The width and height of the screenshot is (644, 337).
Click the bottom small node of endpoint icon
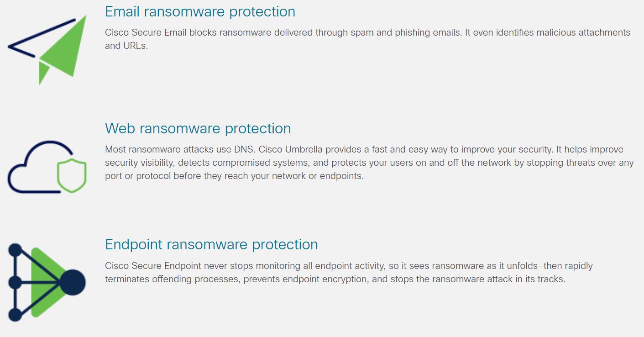pos(15,315)
